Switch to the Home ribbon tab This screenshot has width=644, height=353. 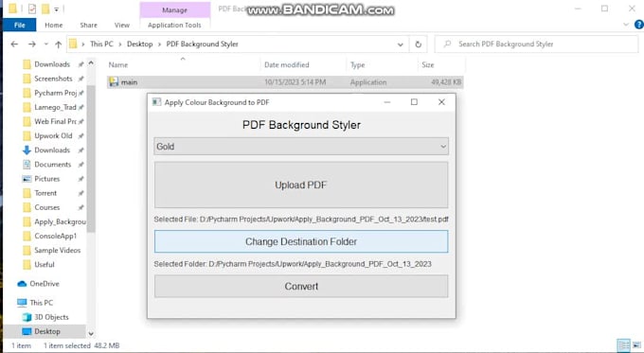coord(54,25)
